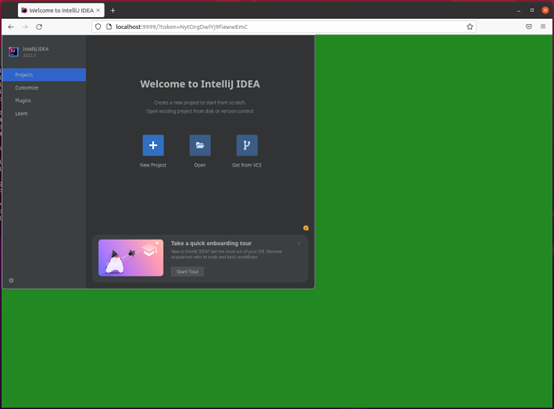Click the browser back arrow
This screenshot has height=409, width=554.
tap(11, 27)
